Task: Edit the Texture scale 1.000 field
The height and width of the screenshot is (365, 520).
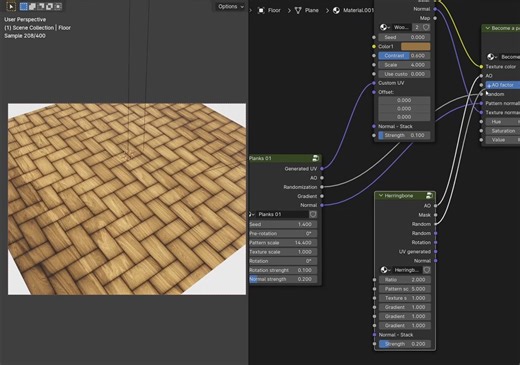Action: click(x=283, y=252)
